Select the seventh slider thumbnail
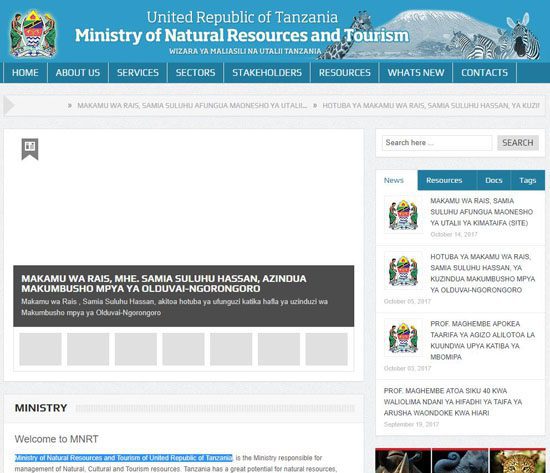Screen dimensions: 550x473 coord(327,349)
